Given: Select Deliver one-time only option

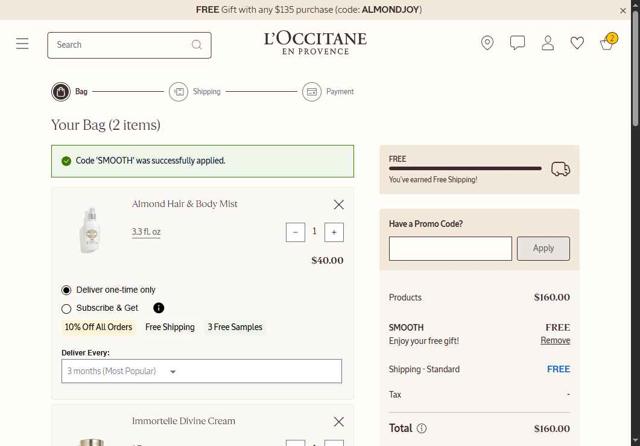Looking at the screenshot, I should pyautogui.click(x=66, y=290).
